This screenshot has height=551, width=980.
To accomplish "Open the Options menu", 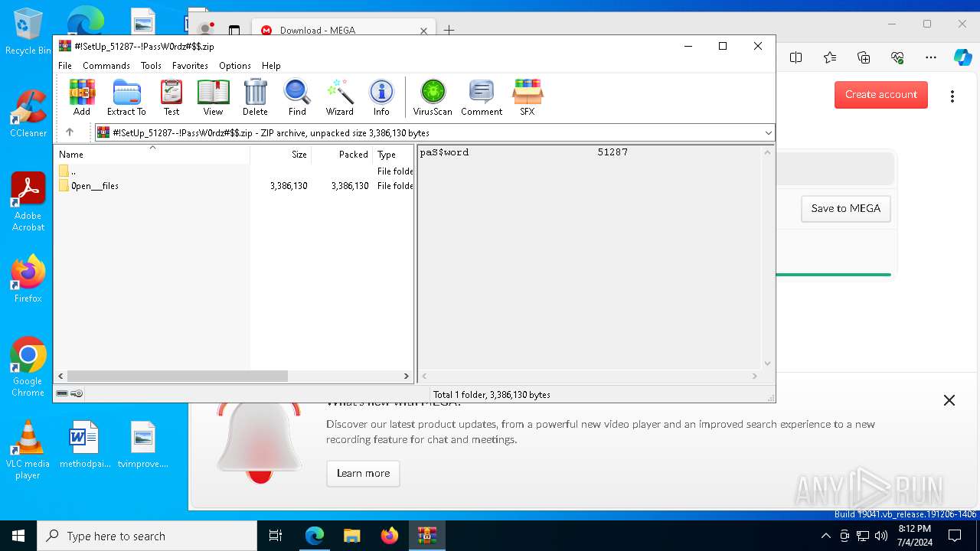I will [x=235, y=66].
